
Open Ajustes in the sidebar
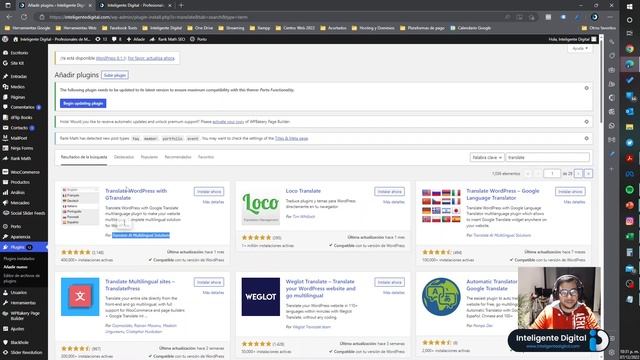(x=17, y=329)
